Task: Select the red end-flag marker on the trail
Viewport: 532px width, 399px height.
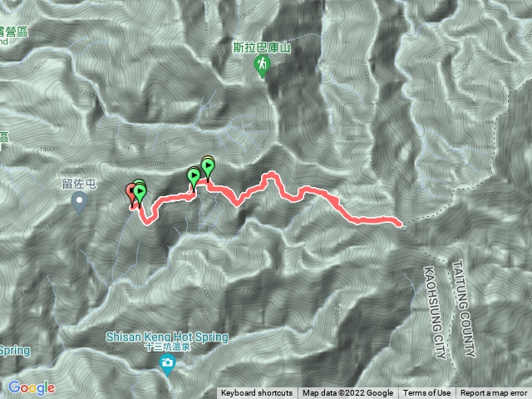Action: click(x=131, y=195)
